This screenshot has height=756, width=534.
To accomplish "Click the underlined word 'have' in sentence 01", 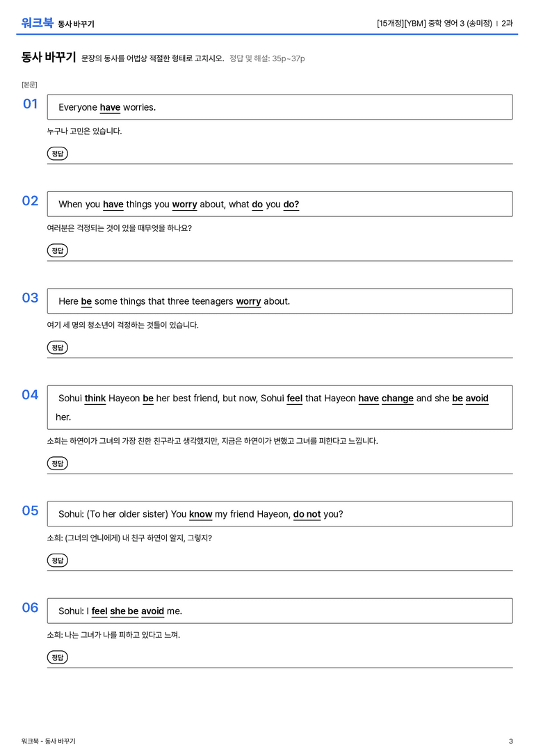I will click(110, 108).
